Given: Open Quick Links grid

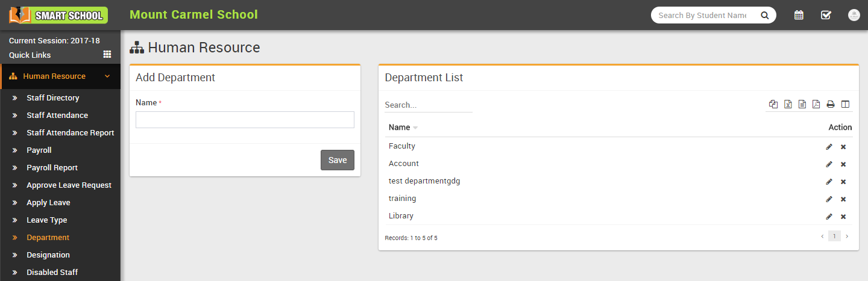Looking at the screenshot, I should coord(107,54).
